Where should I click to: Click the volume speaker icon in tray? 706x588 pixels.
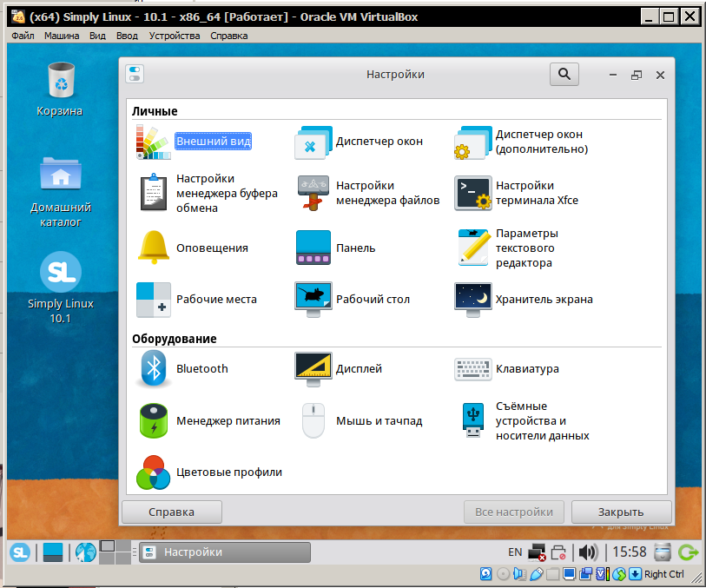click(588, 552)
